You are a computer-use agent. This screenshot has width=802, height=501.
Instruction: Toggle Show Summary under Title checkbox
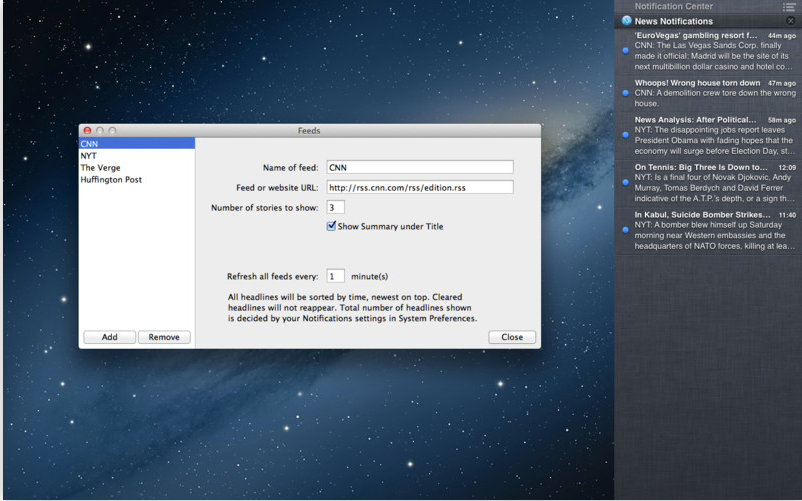click(332, 226)
